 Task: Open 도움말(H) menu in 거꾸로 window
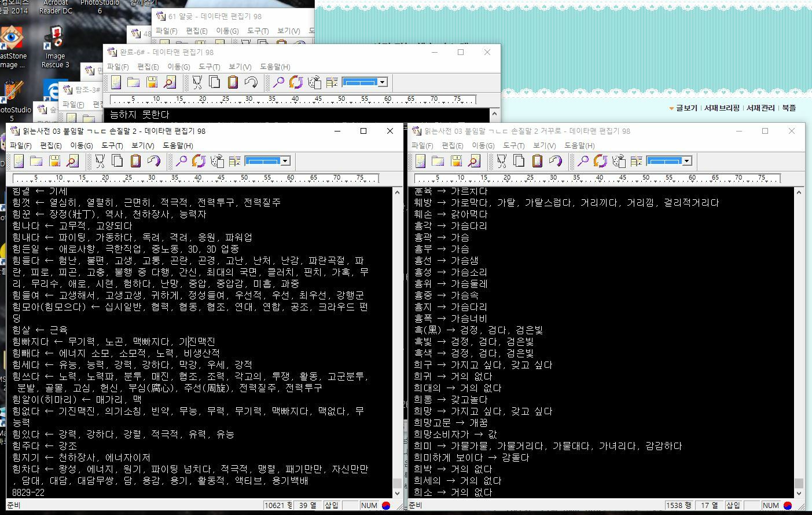click(579, 145)
